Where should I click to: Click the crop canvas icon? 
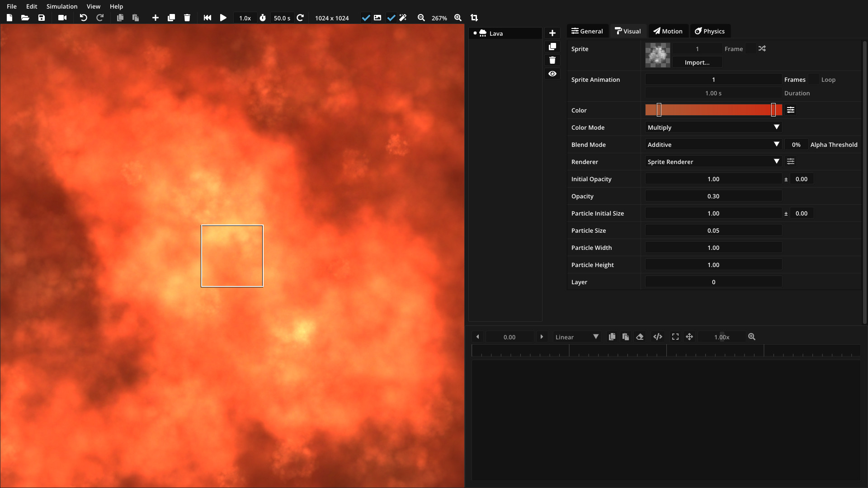(x=474, y=18)
